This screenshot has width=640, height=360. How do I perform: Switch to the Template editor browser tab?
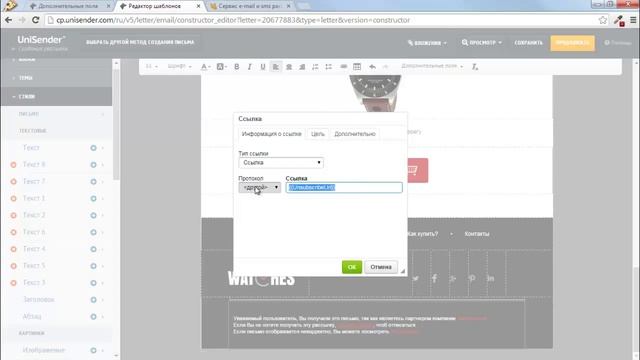160,6
